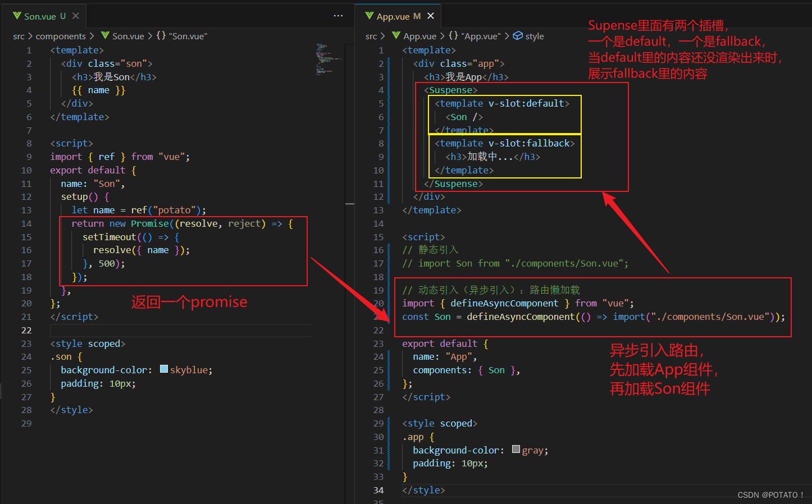Click the "// 静态引入" comment line

(x=430, y=250)
